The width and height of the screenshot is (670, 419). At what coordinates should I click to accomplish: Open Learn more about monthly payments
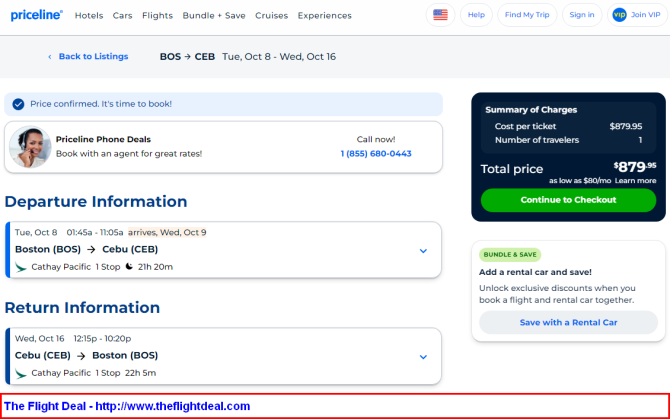click(x=635, y=181)
